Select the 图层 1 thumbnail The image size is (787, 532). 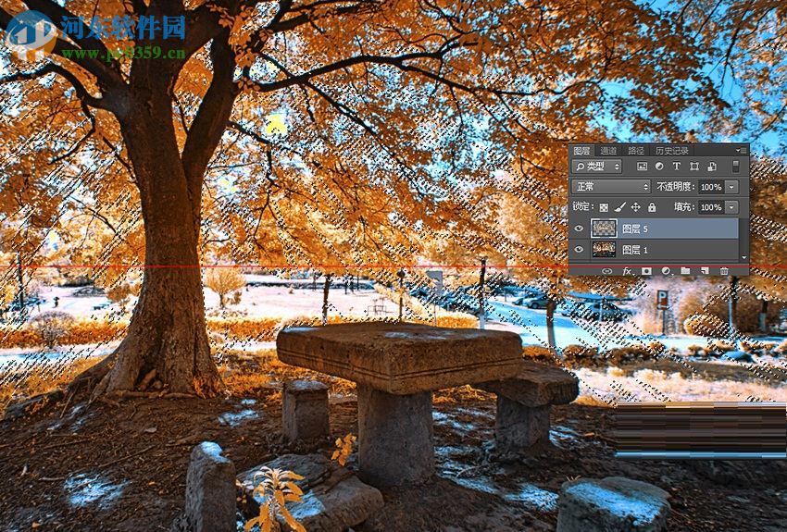click(x=604, y=249)
